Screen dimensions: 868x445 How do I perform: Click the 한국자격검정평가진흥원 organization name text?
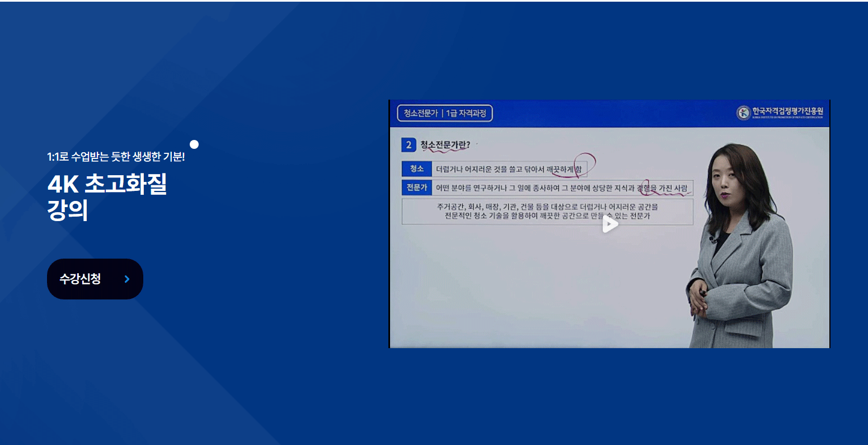tap(787, 111)
